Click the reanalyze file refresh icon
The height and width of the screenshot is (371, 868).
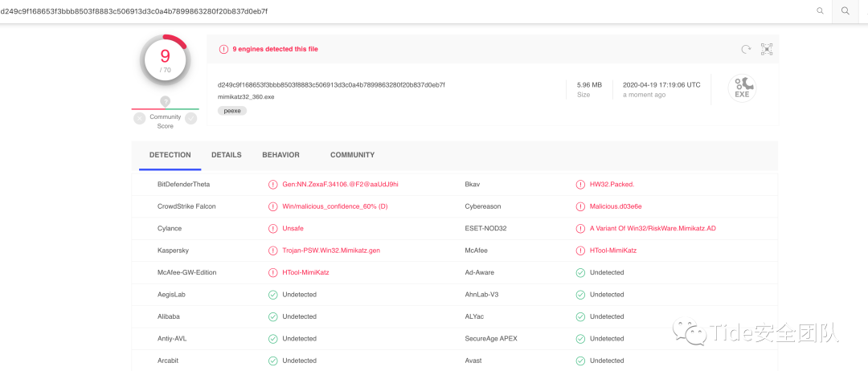746,49
